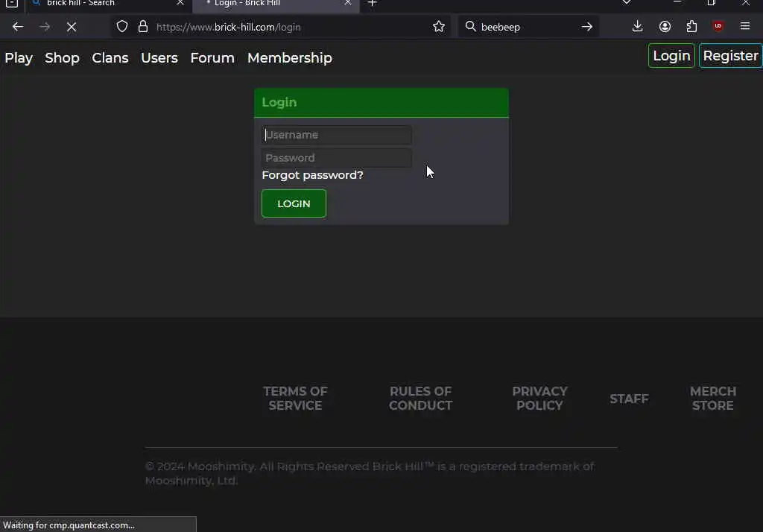Open the Users page
Image resolution: width=763 pixels, height=532 pixels.
pos(159,58)
